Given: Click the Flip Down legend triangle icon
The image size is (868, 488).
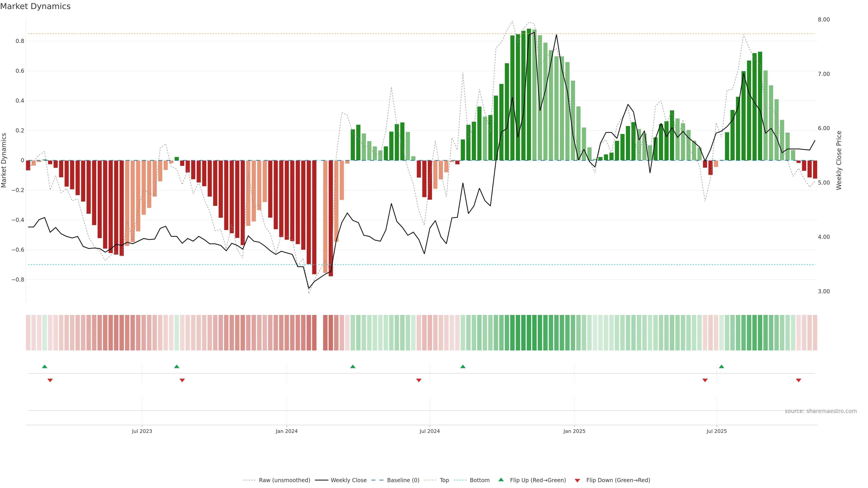Looking at the screenshot, I should [577, 480].
